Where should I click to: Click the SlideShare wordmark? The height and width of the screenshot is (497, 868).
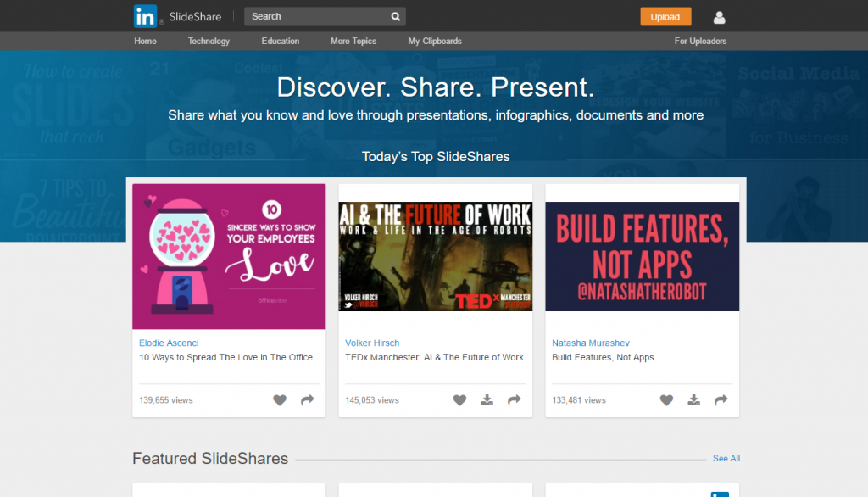[196, 17]
